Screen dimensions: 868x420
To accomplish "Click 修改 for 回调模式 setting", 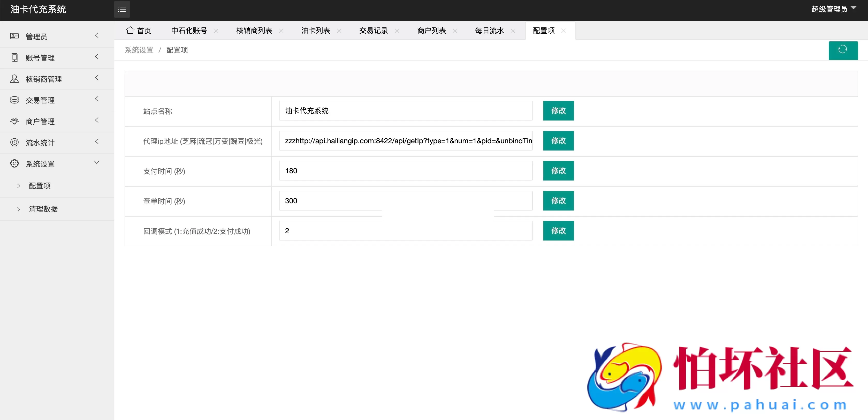I will click(x=558, y=231).
